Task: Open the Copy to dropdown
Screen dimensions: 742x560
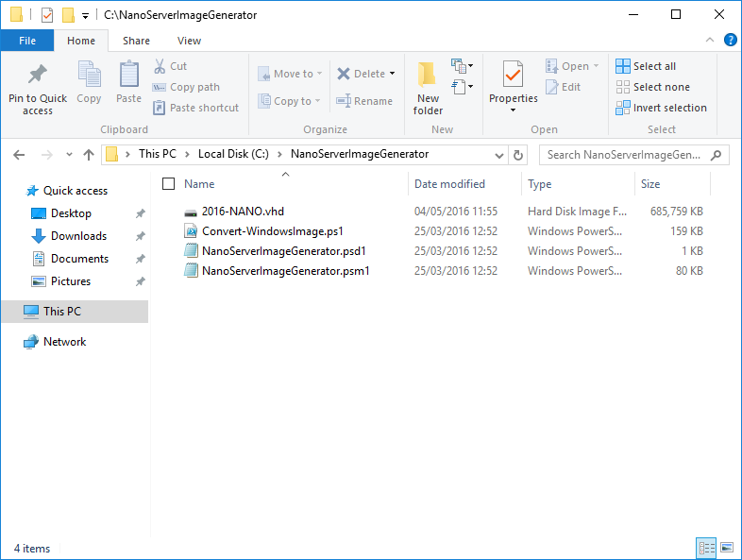Action: tap(289, 101)
